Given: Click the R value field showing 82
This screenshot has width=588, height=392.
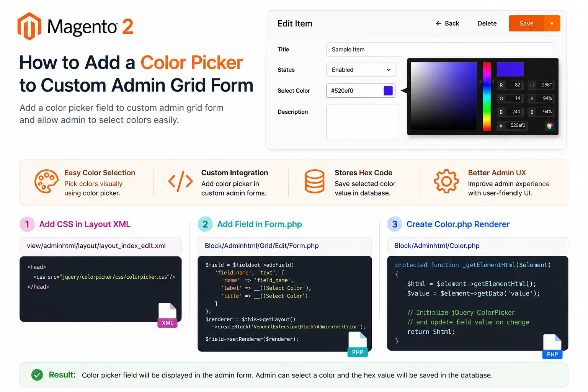Looking at the screenshot, I should (x=510, y=85).
